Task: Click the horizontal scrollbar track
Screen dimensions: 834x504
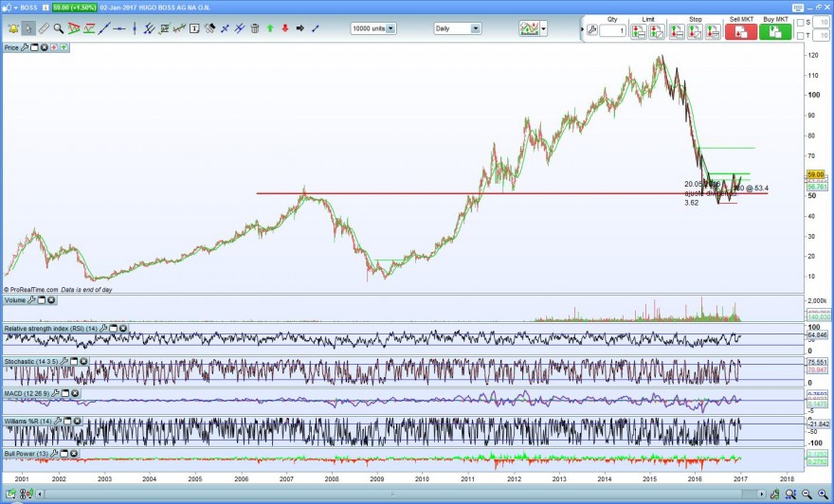Action: 402,494
